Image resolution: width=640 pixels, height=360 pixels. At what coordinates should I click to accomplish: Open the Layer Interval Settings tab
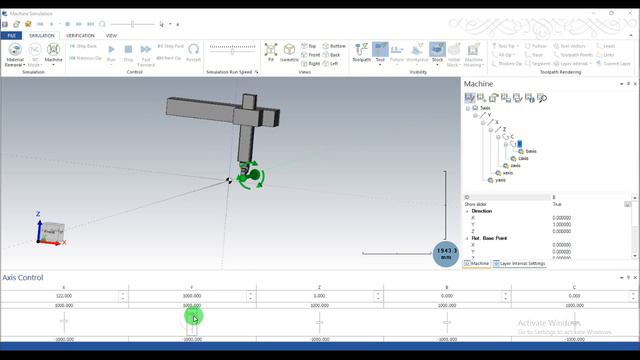(x=519, y=264)
